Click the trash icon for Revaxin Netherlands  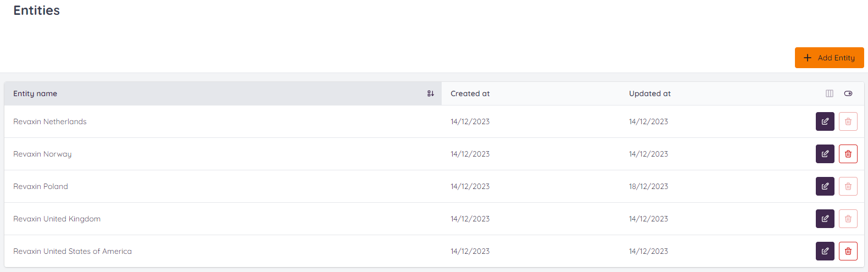coord(848,121)
